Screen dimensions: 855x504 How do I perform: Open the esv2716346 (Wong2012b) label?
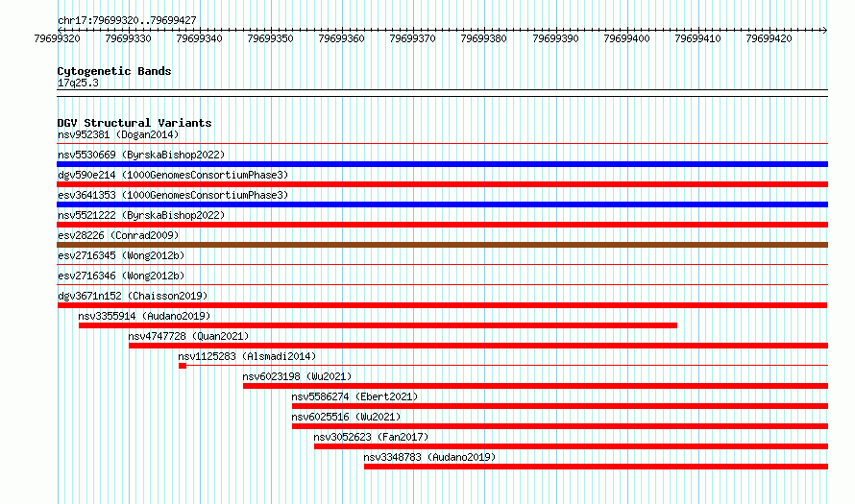tap(121, 276)
